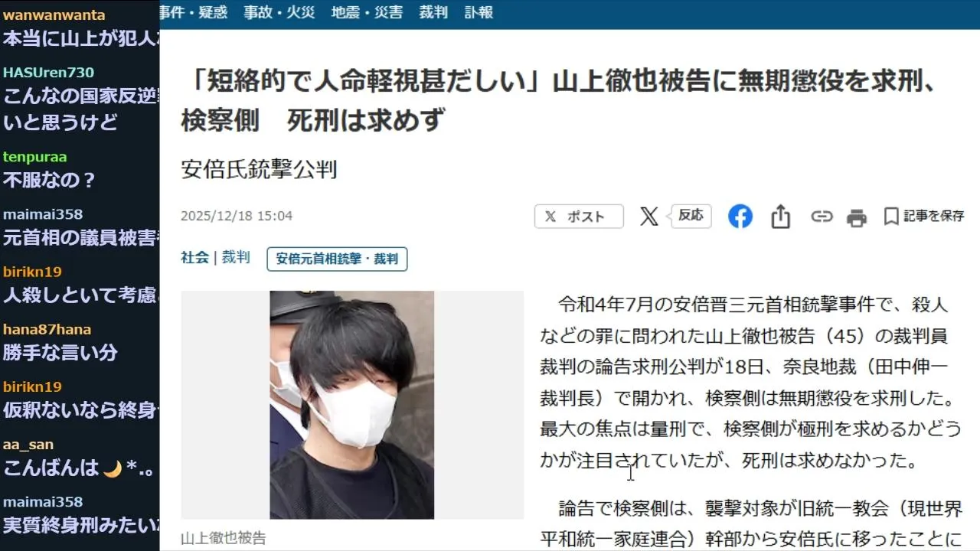The image size is (980, 551).
Task: Open the X logo share icon
Action: click(x=648, y=217)
